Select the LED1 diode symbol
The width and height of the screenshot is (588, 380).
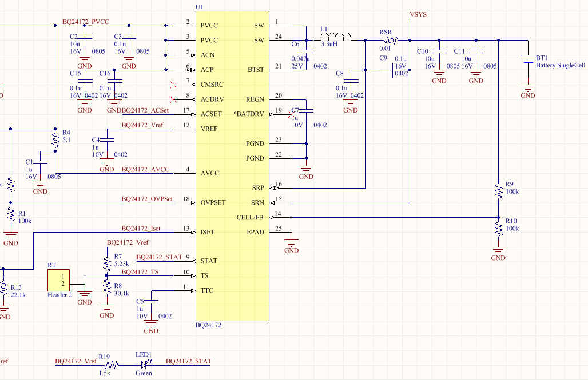point(145,363)
